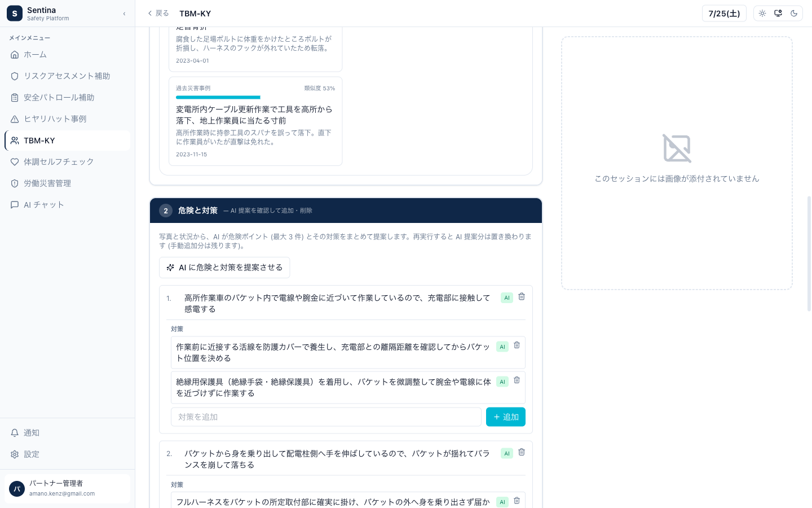This screenshot has height=508, width=812.
Task: Click the AI badge on hazard 1
Action: click(507, 297)
